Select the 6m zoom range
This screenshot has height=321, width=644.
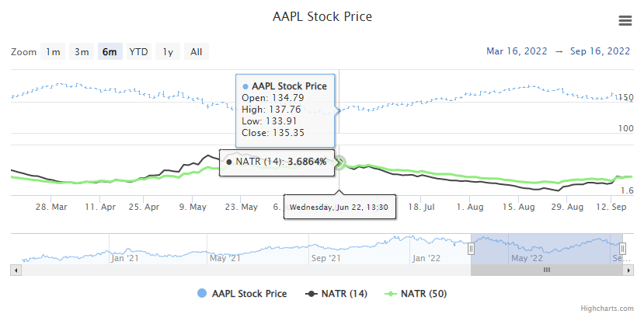point(110,52)
